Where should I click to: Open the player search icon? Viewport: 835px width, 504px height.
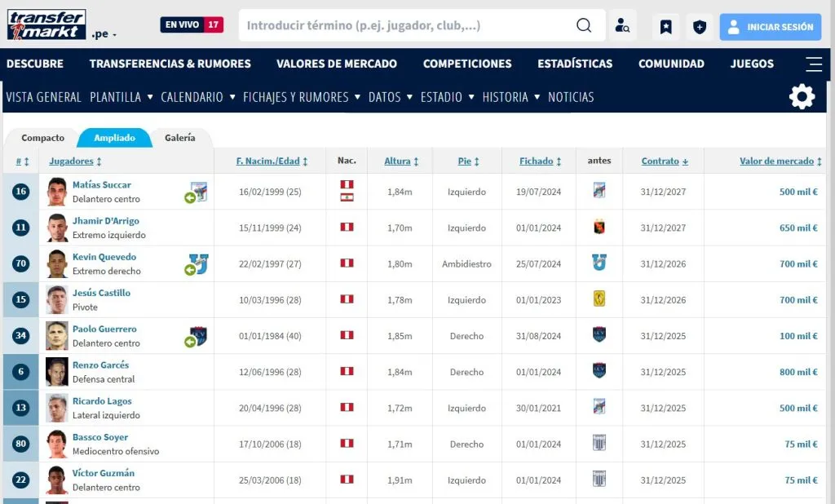(623, 26)
